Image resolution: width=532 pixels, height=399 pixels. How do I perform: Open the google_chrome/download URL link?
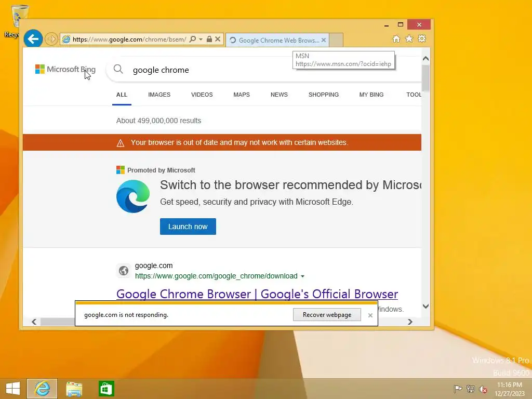(x=216, y=276)
